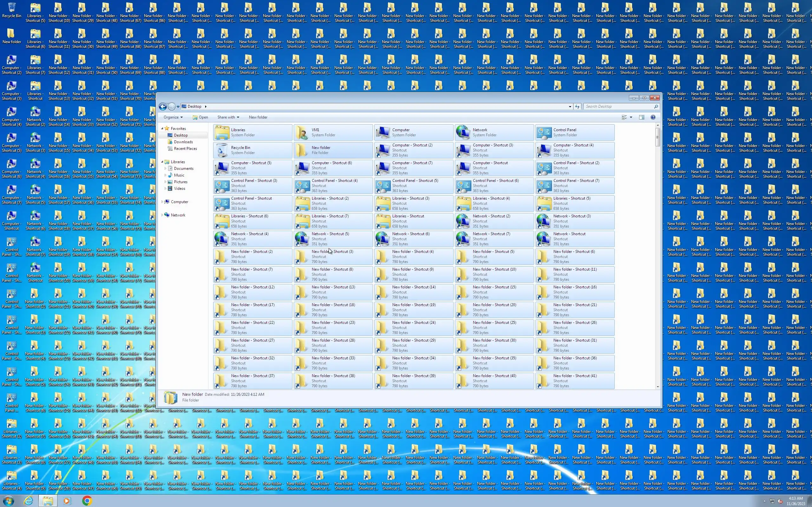
Task: Expand Computer in the navigation pane
Action: pyautogui.click(x=162, y=202)
